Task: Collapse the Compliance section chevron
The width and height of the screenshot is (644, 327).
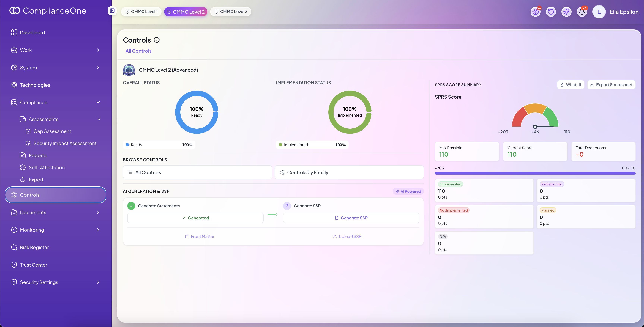Action: click(98, 102)
